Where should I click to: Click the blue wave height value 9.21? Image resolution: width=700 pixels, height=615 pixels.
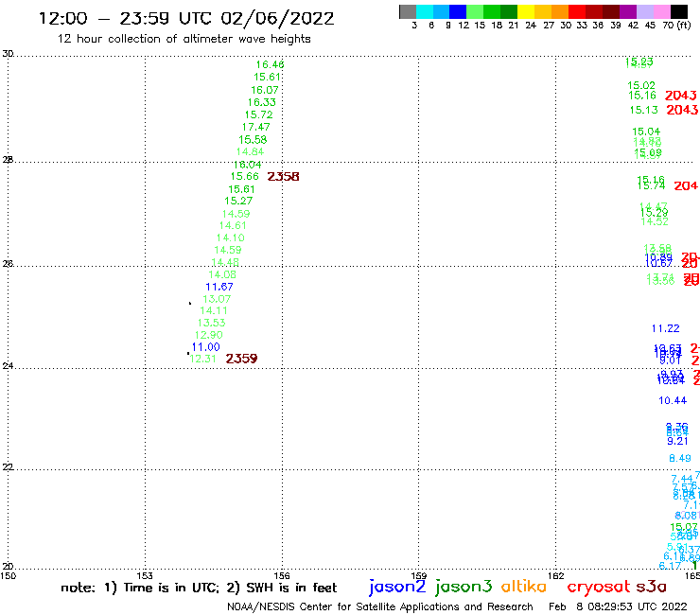677,441
